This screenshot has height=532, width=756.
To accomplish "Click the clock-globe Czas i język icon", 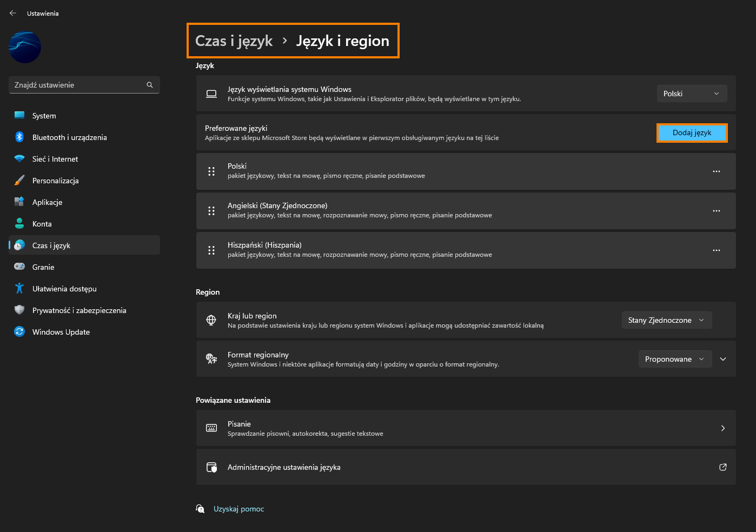I will click(x=19, y=245).
